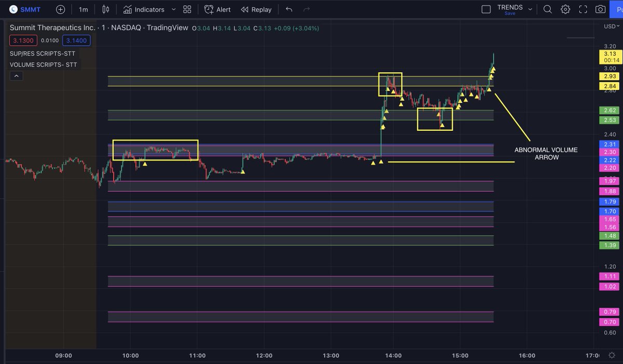The image size is (623, 364).
Task: Select the SUP/RES SCRIPTS-STT indicator legend
Action: 43,53
